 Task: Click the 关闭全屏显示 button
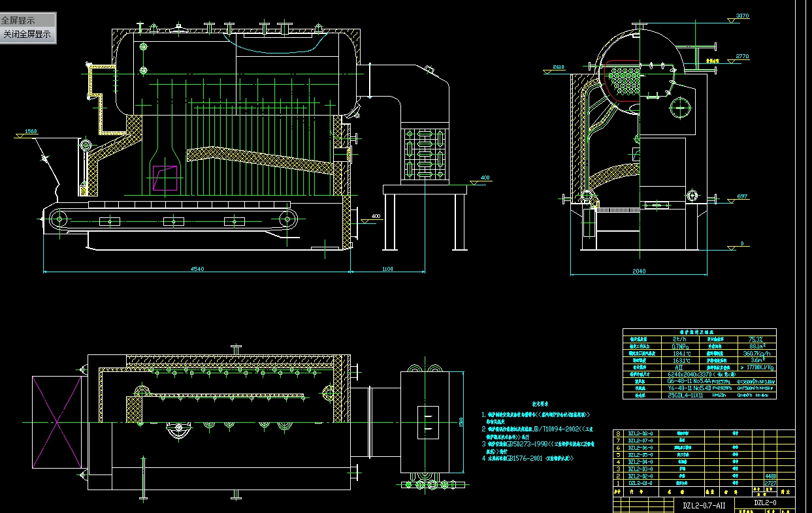coord(27,34)
